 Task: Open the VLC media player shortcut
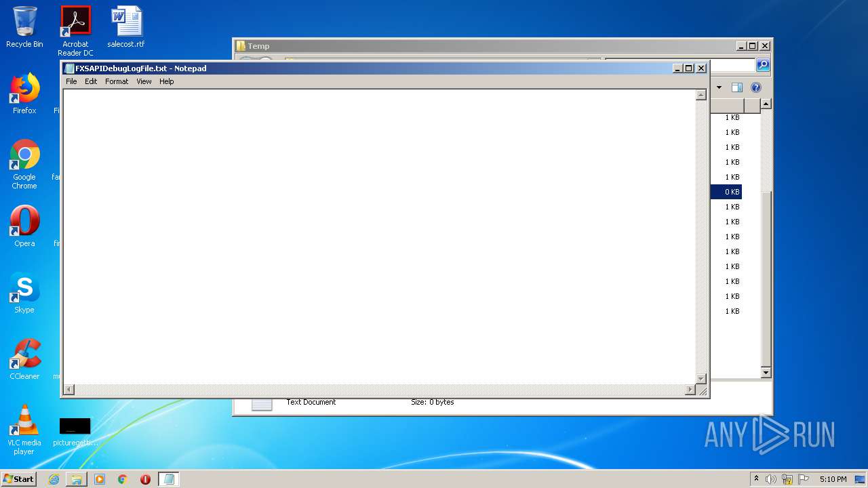(x=24, y=430)
